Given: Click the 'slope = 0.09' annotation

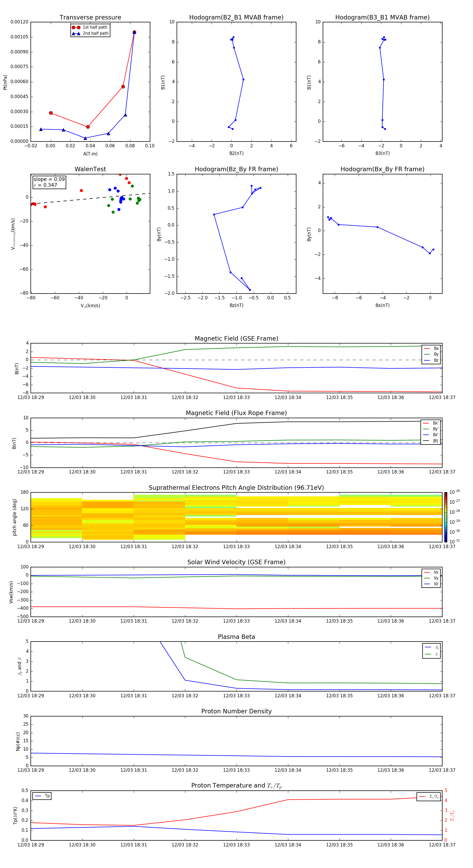Looking at the screenshot, I should coord(49,179).
